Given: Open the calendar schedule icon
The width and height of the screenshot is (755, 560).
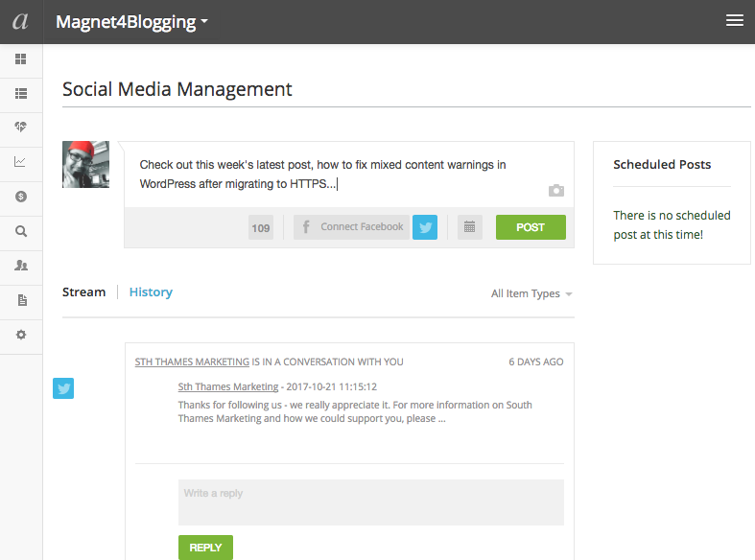Looking at the screenshot, I should (469, 227).
